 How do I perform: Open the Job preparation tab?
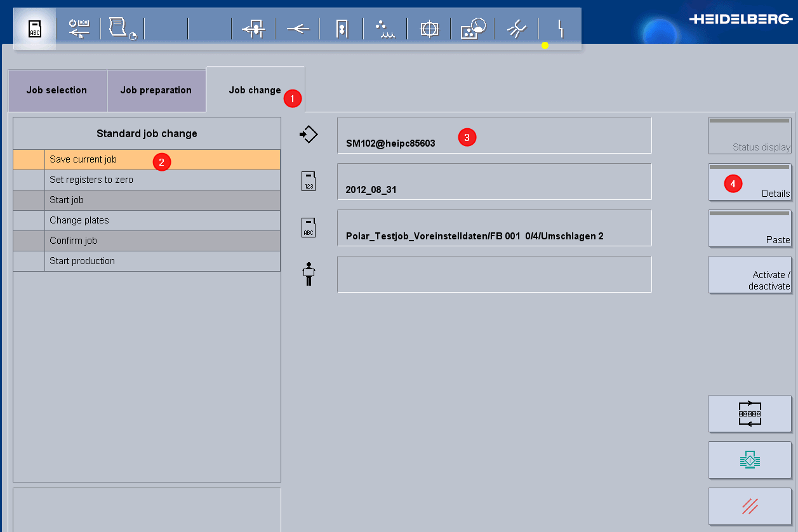pyautogui.click(x=156, y=90)
